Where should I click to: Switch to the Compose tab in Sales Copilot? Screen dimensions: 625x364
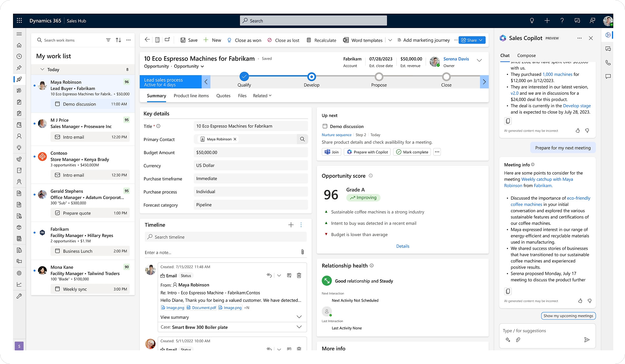pyautogui.click(x=526, y=55)
